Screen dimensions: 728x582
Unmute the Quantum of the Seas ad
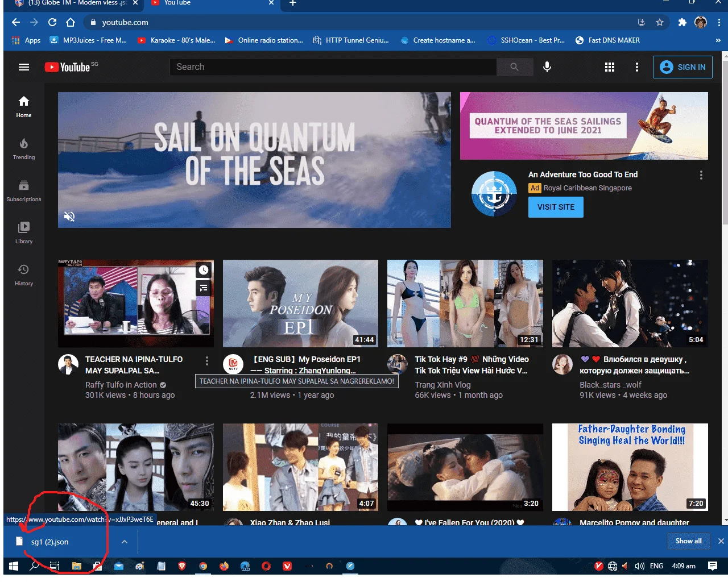pyautogui.click(x=69, y=217)
